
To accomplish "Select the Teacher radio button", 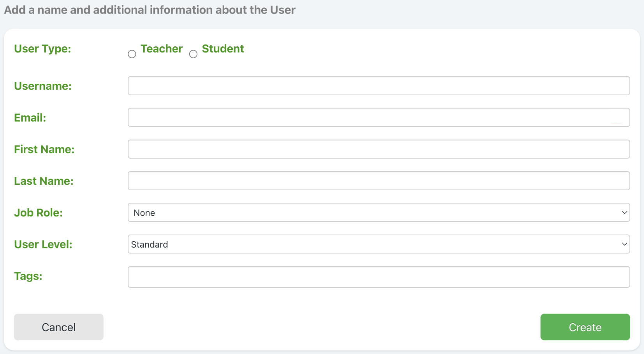I will [132, 54].
